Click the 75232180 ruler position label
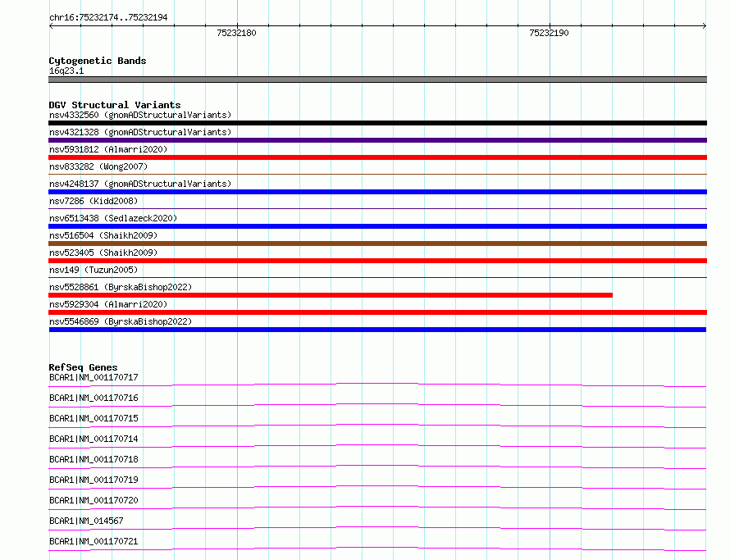Screen dimensions: 730x560 [236, 33]
